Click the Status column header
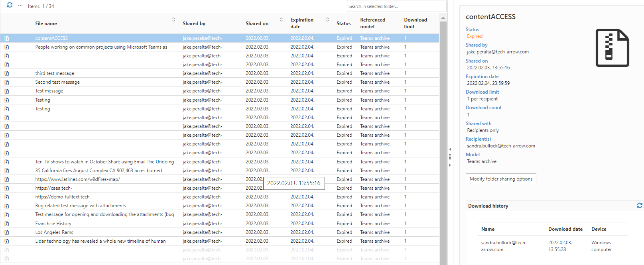 [343, 24]
